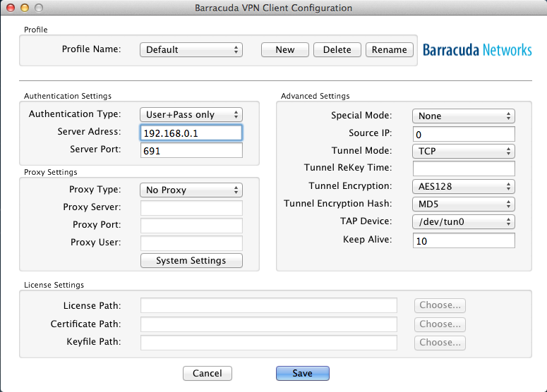Click Choose button next to License Path
The width and height of the screenshot is (547, 392).
[440, 305]
